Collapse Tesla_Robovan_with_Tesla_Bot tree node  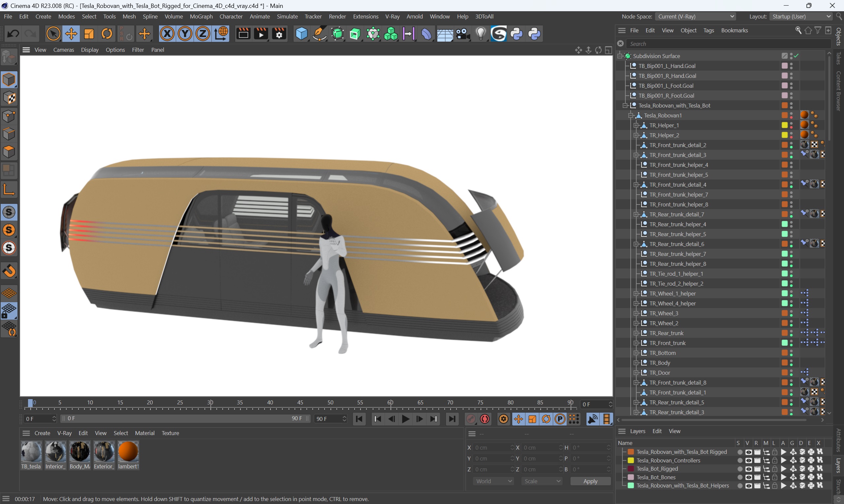[x=625, y=106]
